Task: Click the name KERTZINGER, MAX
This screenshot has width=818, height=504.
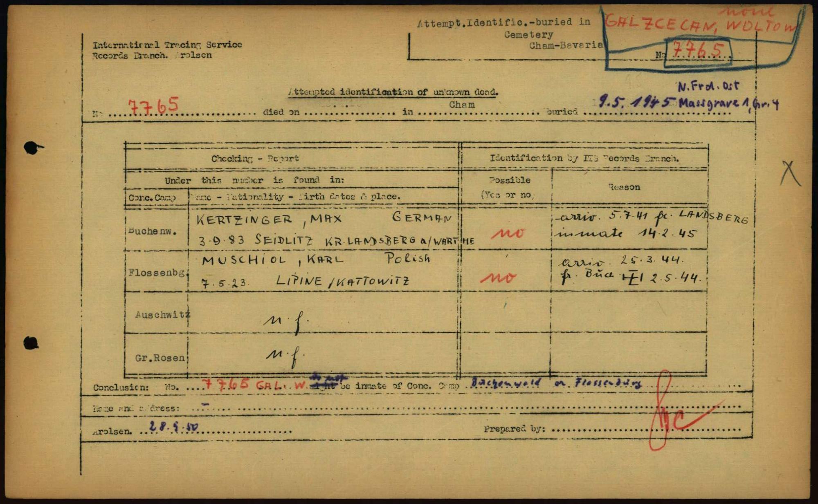Action: [x=269, y=220]
